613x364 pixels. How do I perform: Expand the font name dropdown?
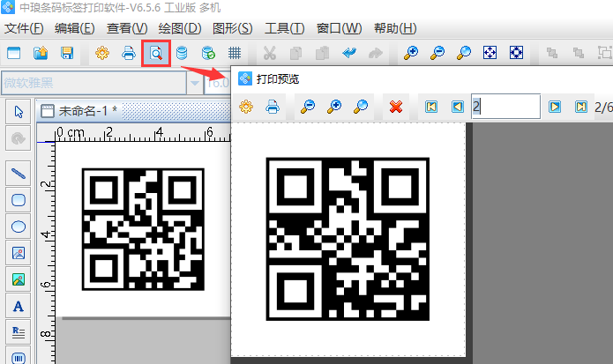click(x=193, y=84)
